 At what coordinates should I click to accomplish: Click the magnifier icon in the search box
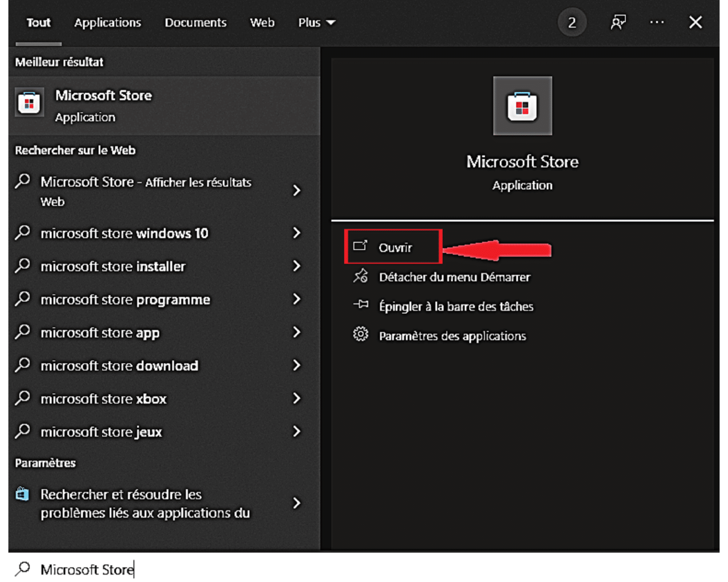[x=23, y=569]
